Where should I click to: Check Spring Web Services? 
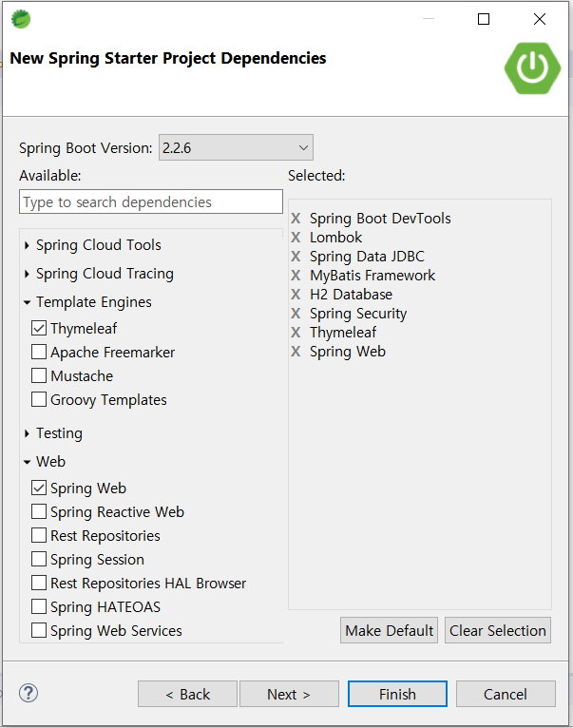(39, 630)
